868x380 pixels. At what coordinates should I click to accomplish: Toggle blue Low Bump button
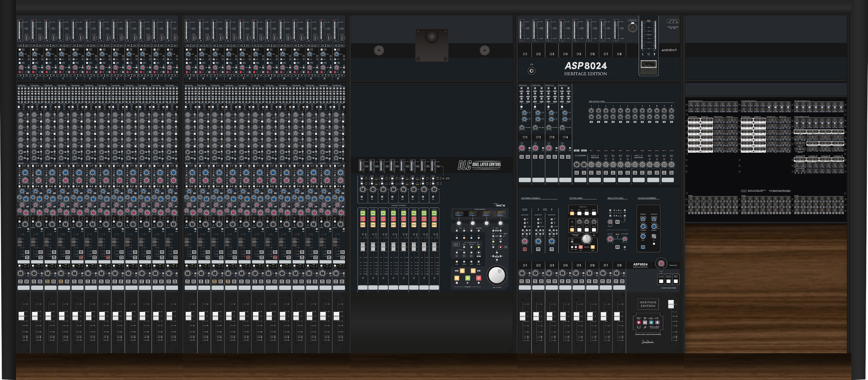click(x=651, y=323)
